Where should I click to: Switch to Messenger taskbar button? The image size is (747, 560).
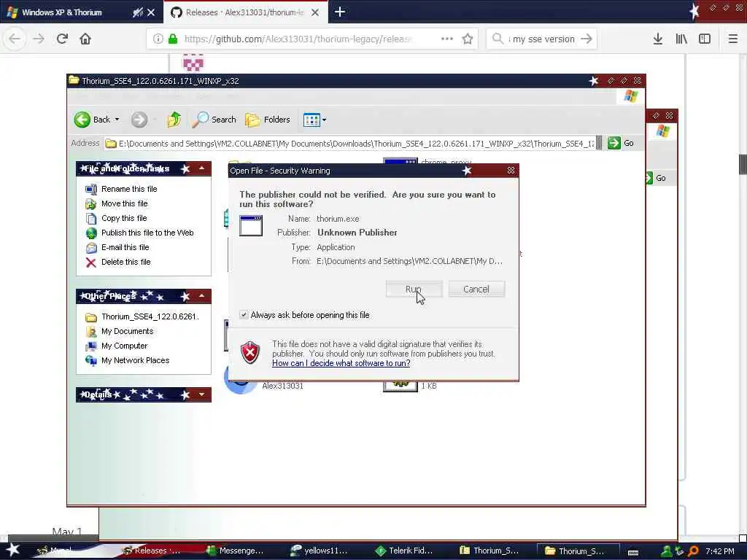[x=236, y=551]
